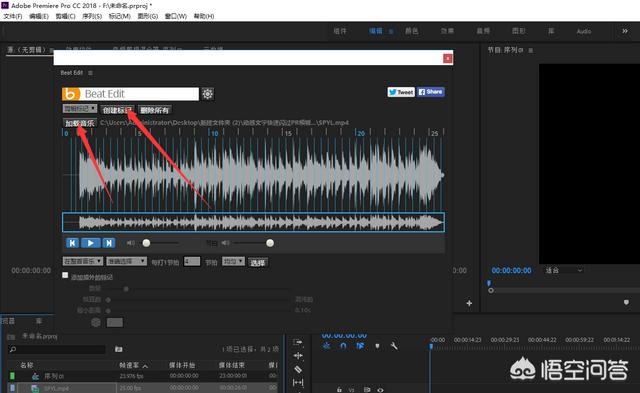Open the Program monitor panel menu
The width and height of the screenshot is (640, 393).
531,50
